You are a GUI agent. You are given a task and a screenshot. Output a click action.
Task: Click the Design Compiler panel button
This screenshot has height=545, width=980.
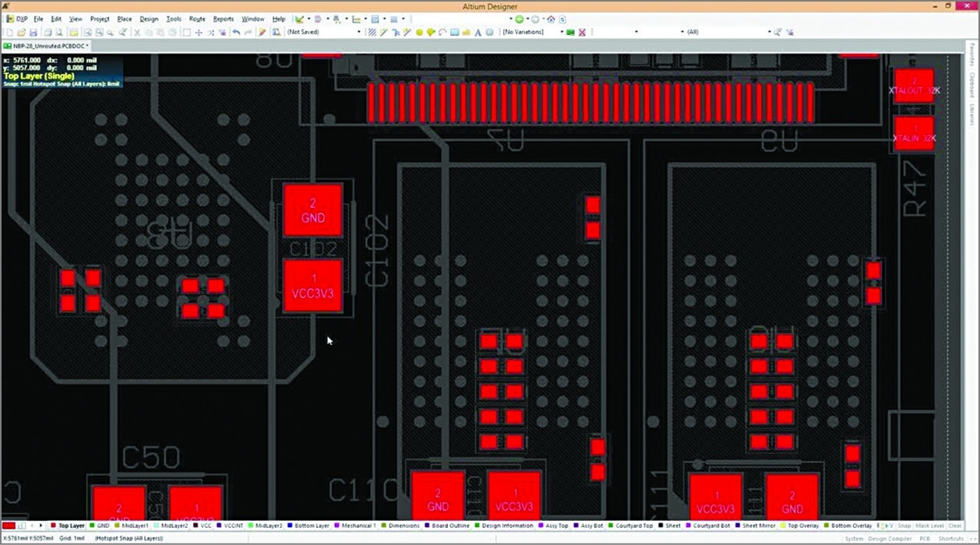(x=890, y=539)
